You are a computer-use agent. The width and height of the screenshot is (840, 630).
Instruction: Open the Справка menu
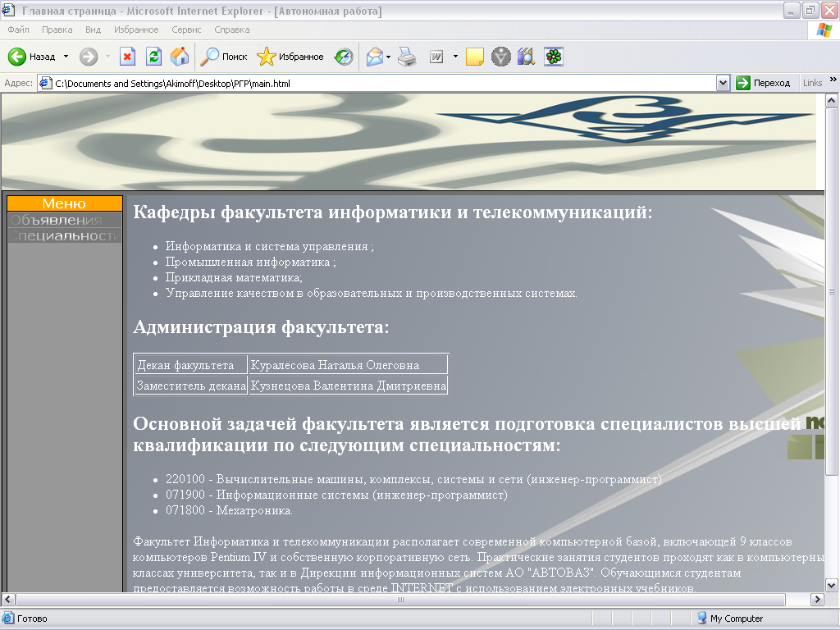[x=232, y=30]
